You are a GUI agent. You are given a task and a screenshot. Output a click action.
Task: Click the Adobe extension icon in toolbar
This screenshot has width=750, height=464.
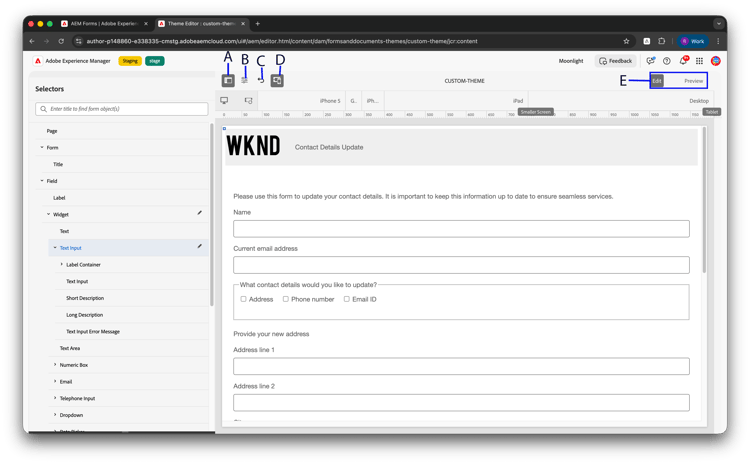tap(646, 41)
